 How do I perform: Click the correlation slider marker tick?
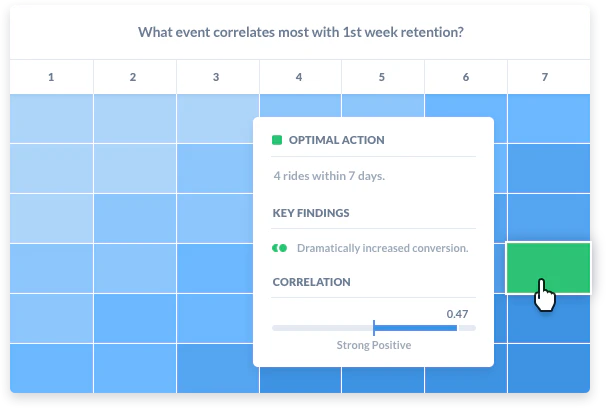click(374, 328)
